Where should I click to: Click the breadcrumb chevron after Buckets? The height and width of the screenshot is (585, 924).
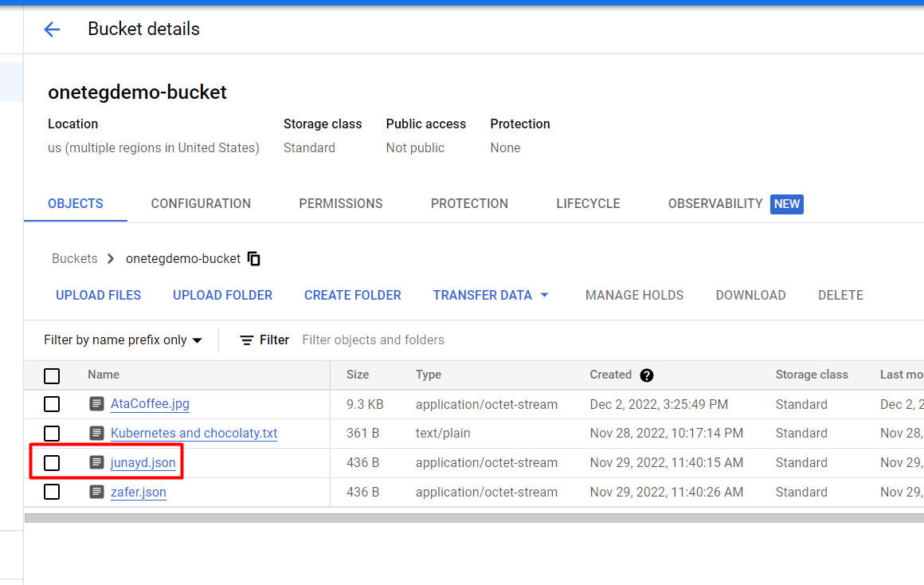point(111,259)
